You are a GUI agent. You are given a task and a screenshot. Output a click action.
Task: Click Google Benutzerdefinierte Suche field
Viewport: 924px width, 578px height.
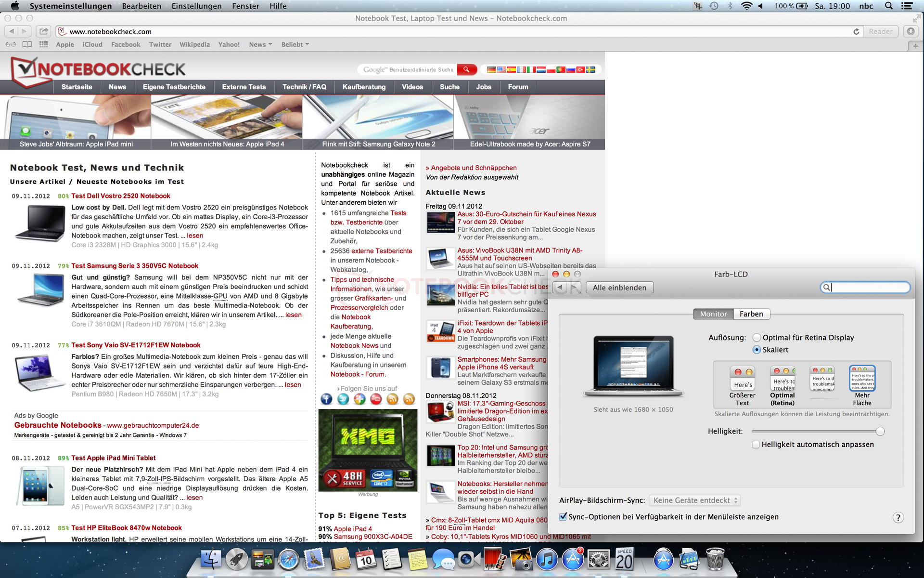tap(408, 69)
